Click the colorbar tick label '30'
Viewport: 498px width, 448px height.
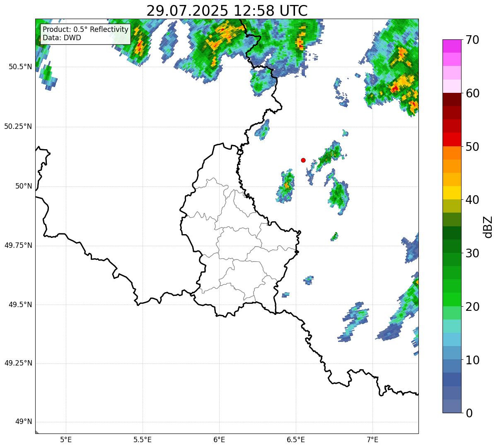472,253
